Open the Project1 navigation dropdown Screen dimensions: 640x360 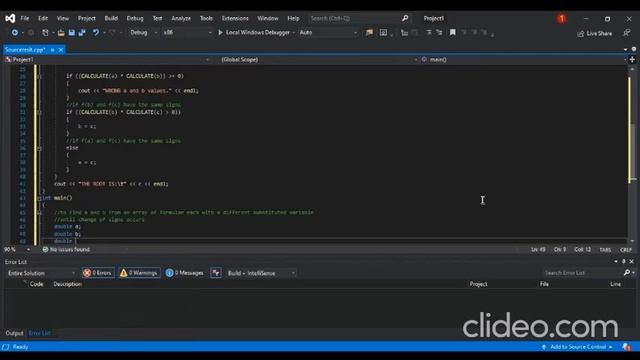tap(107, 60)
